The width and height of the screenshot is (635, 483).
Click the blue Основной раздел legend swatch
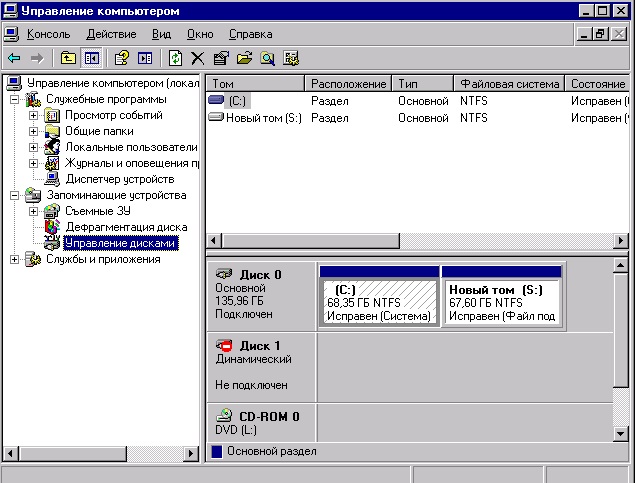click(217, 452)
